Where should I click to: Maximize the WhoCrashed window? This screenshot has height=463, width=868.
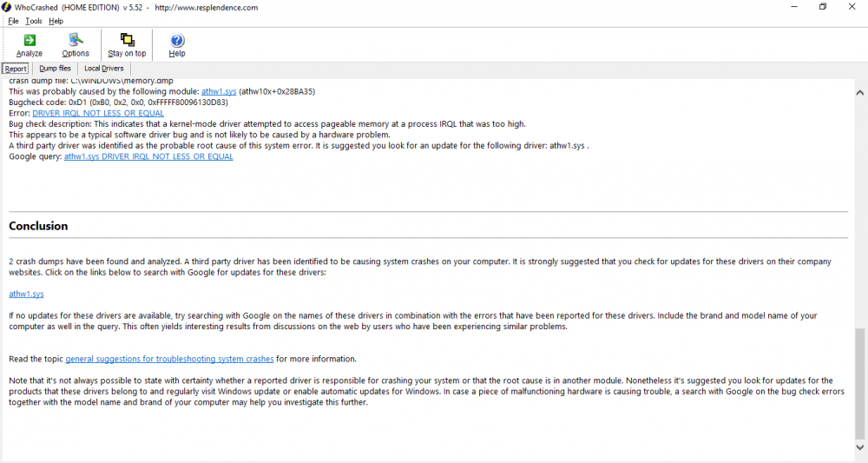pyautogui.click(x=823, y=7)
